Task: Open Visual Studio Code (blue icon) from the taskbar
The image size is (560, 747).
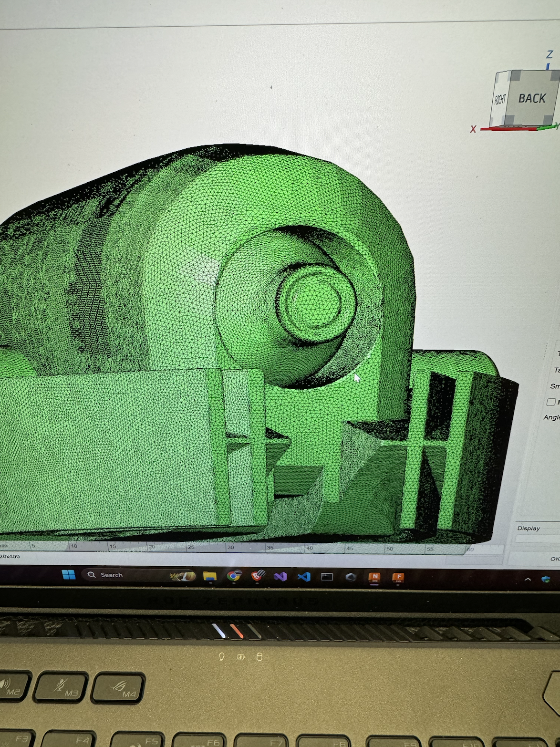Action: point(303,577)
